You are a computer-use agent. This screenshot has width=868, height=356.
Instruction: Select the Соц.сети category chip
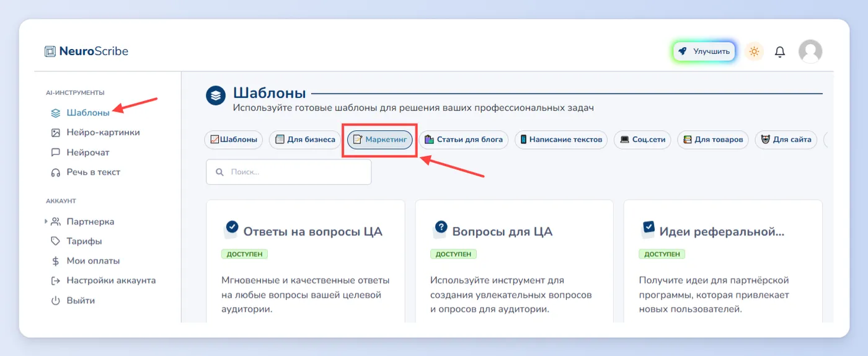coord(642,140)
